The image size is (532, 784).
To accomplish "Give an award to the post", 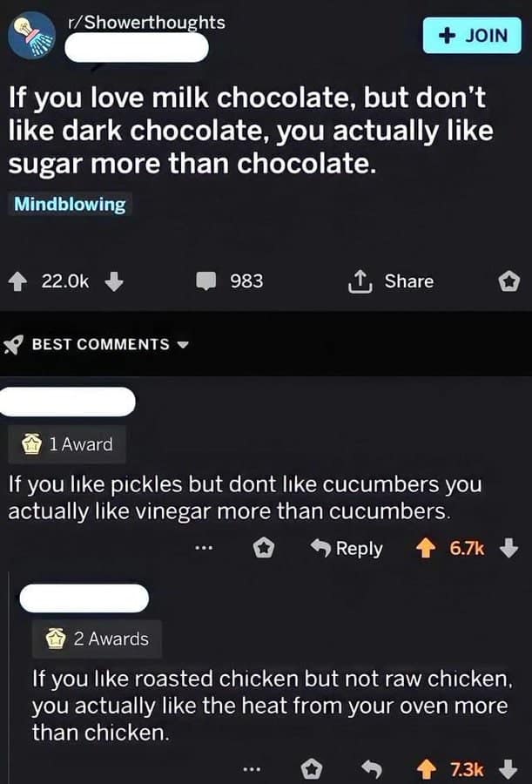I will (x=508, y=281).
